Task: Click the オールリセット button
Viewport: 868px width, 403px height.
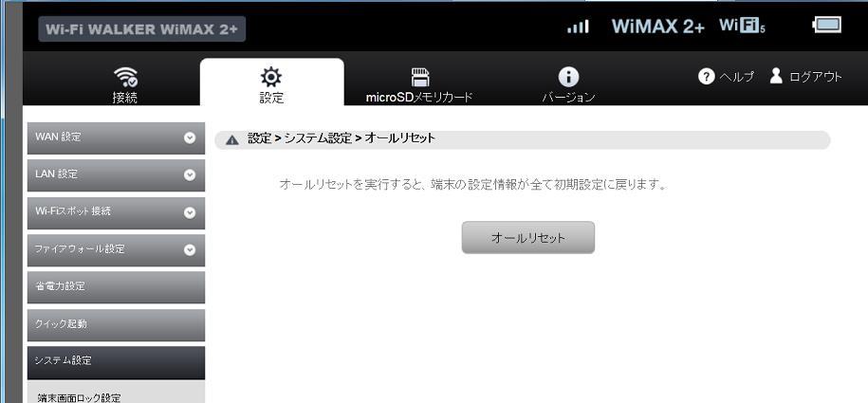Action: pyautogui.click(x=528, y=238)
